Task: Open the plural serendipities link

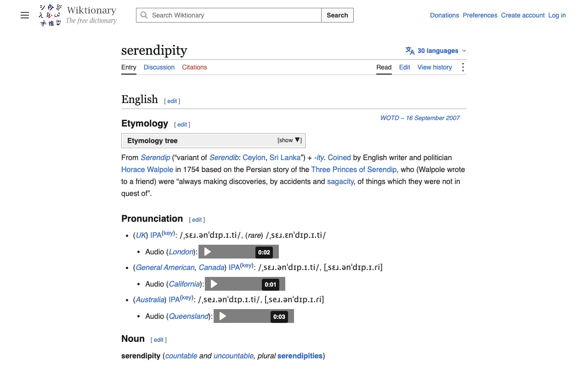Action: pos(300,356)
